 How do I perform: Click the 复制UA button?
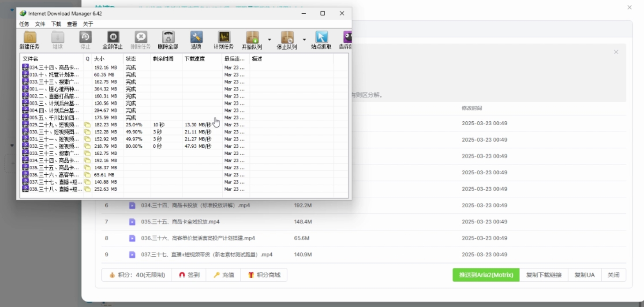pos(584,275)
